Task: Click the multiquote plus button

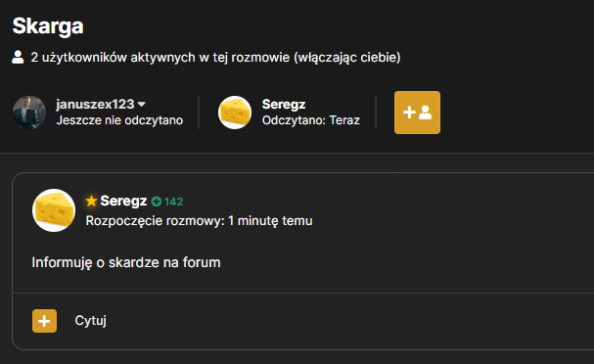Action: (x=44, y=321)
